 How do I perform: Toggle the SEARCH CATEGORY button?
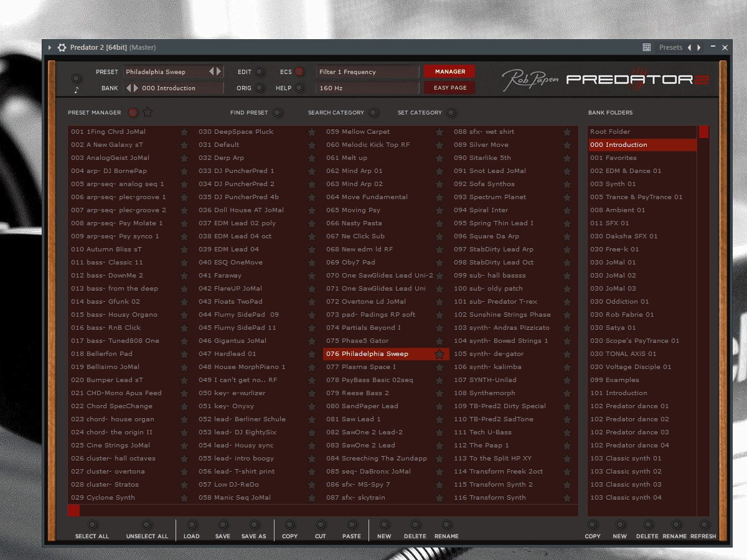[x=373, y=113]
